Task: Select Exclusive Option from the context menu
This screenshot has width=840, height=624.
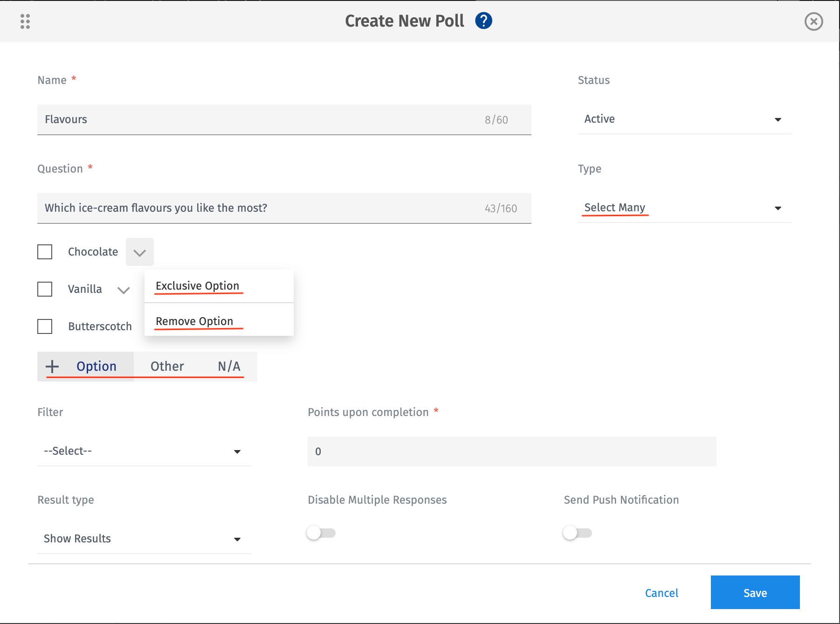Action: click(197, 285)
